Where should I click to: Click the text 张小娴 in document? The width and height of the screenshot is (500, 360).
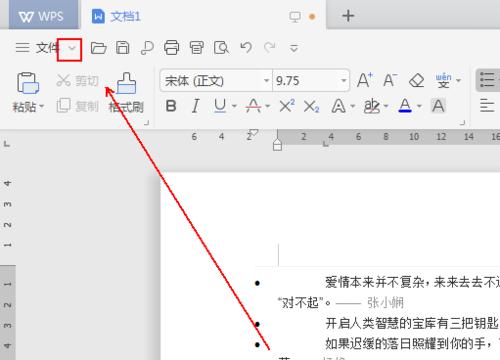click(385, 303)
